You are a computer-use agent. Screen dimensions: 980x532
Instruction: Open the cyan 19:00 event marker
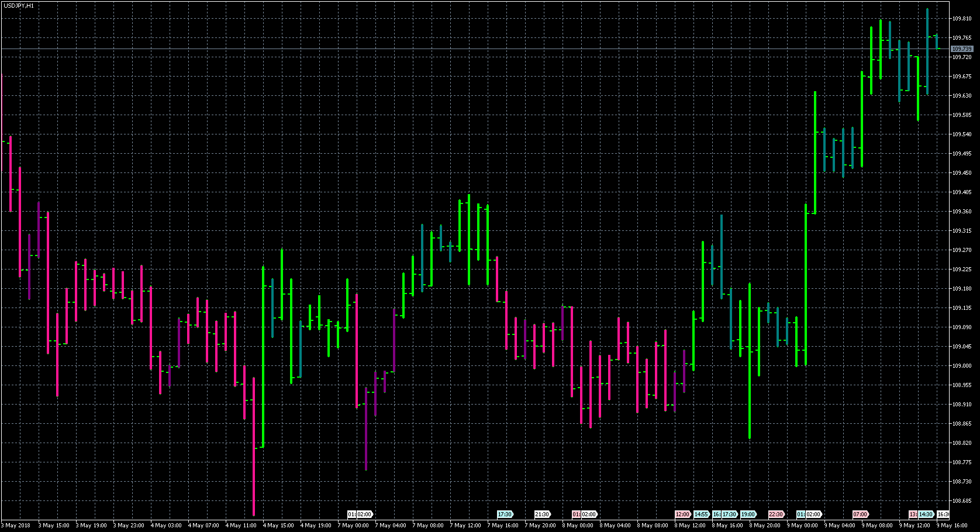coord(748,514)
